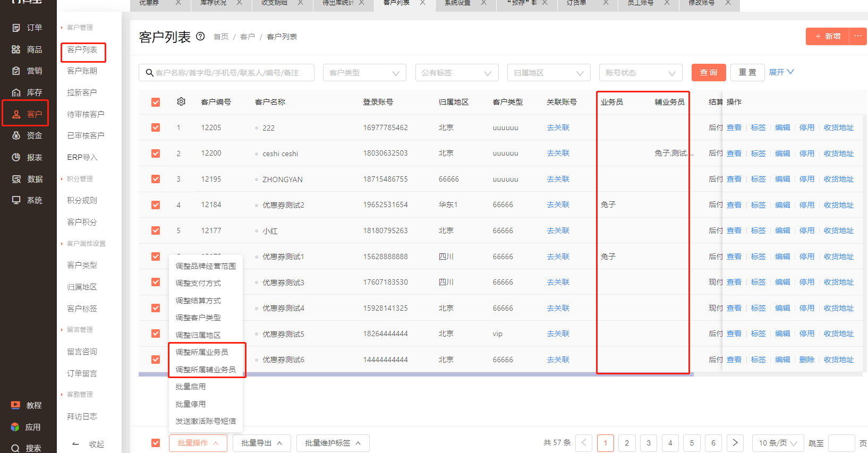Screen dimensions: 868x453
Task: Open the 报表 sidebar section
Action: (27, 157)
